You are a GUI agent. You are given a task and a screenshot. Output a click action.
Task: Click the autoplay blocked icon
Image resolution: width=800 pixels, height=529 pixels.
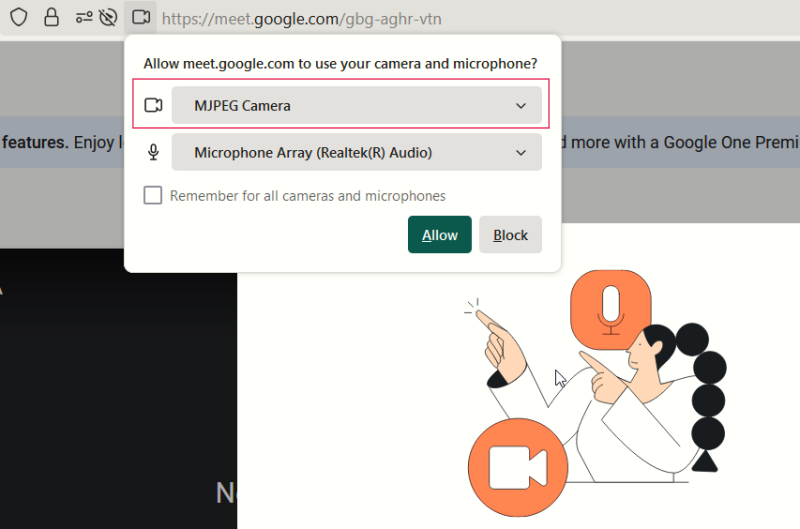108,18
